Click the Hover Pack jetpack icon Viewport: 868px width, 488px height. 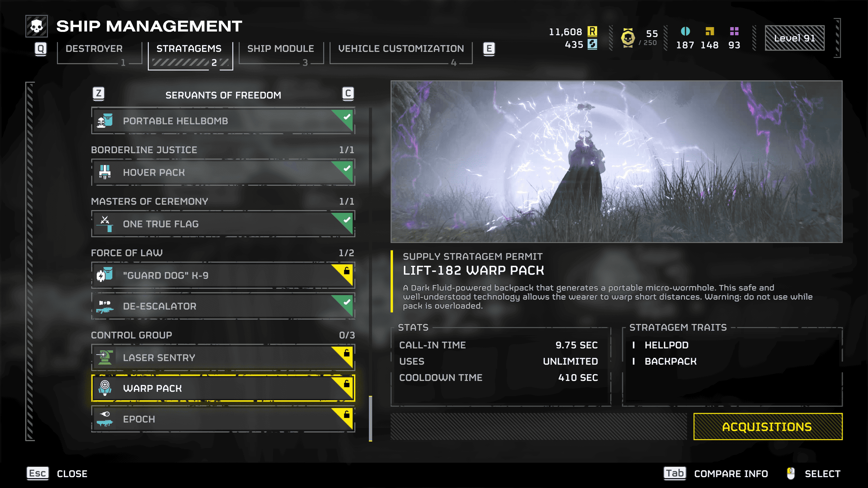coord(105,172)
